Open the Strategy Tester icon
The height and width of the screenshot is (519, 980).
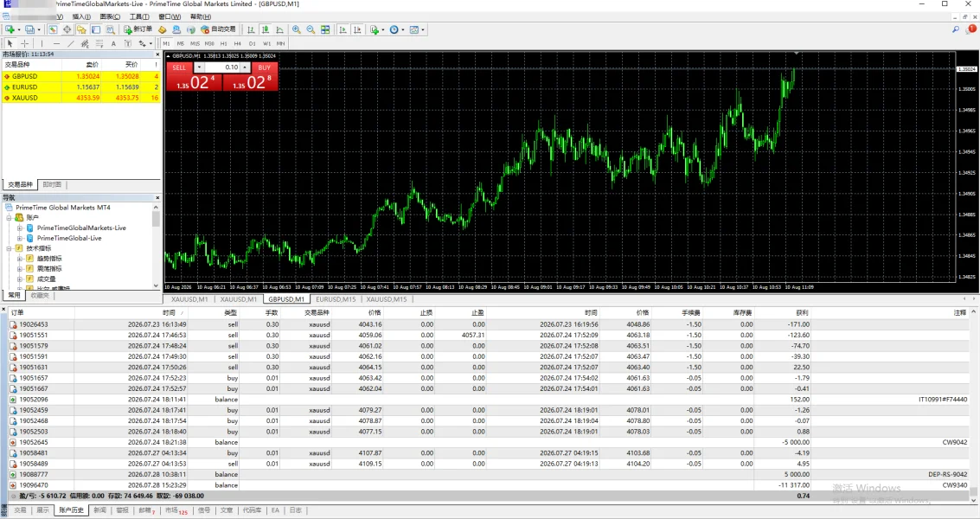tap(111, 29)
